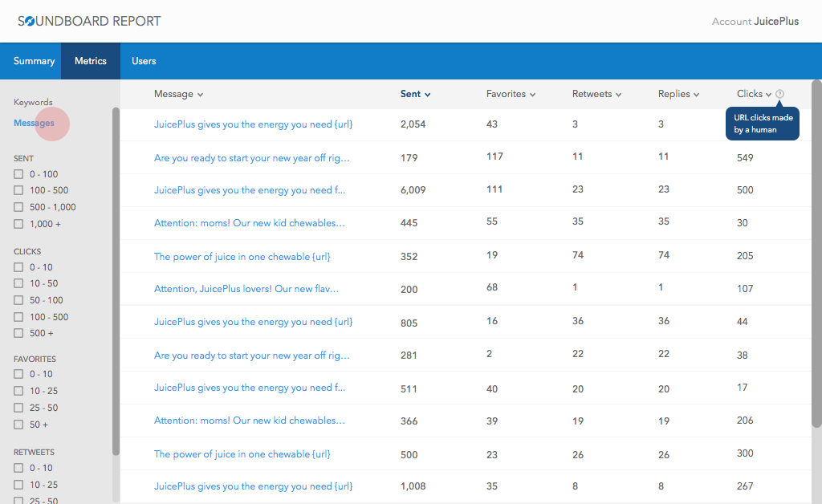The height and width of the screenshot is (504, 822).
Task: Switch to the Summary tab
Action: [x=34, y=61]
